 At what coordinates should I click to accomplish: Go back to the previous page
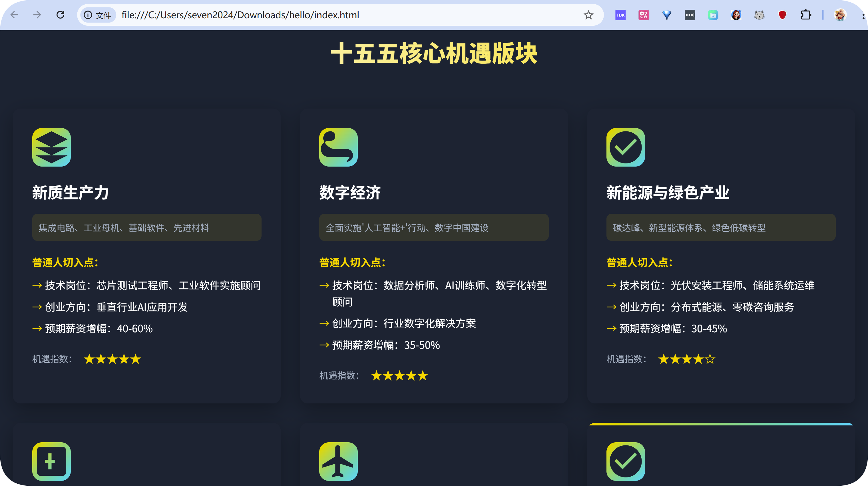point(14,15)
